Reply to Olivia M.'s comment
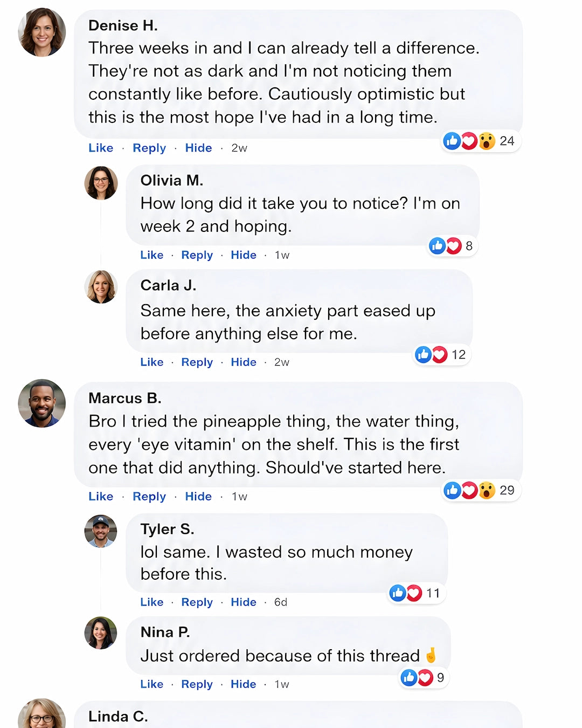 click(197, 255)
